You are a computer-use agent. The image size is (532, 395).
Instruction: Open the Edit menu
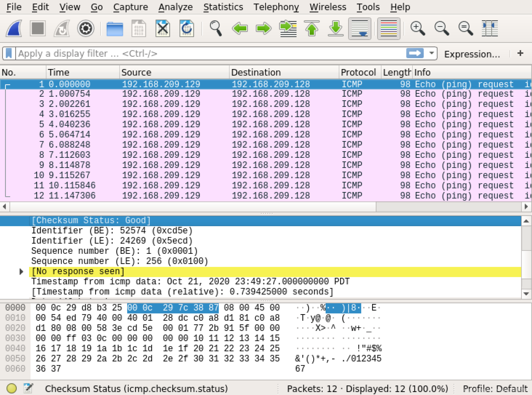click(x=40, y=7)
